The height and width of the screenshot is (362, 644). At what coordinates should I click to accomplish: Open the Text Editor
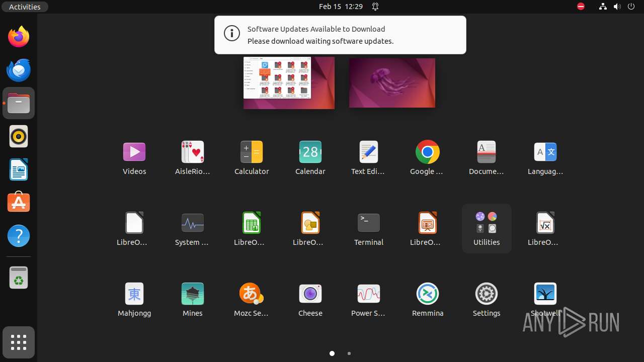click(x=369, y=158)
